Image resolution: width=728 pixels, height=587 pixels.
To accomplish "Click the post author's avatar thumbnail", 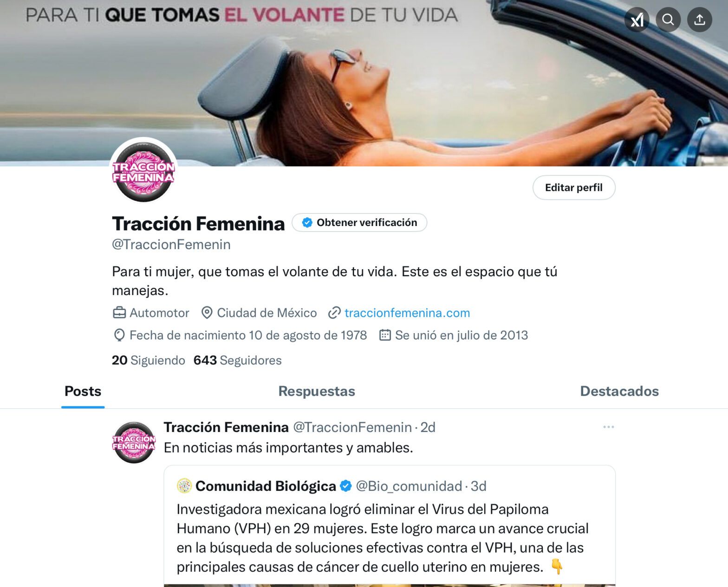I will tap(134, 443).
